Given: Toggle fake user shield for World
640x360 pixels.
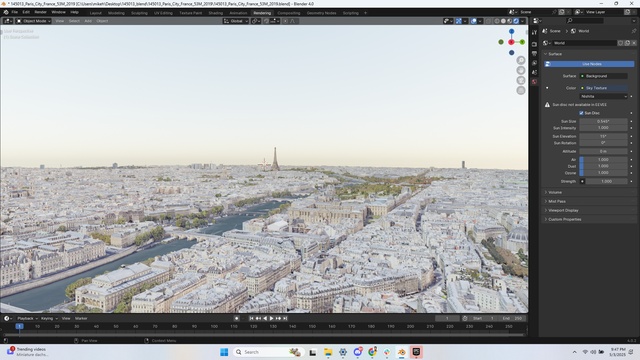Looking at the screenshot, I should click(x=620, y=43).
